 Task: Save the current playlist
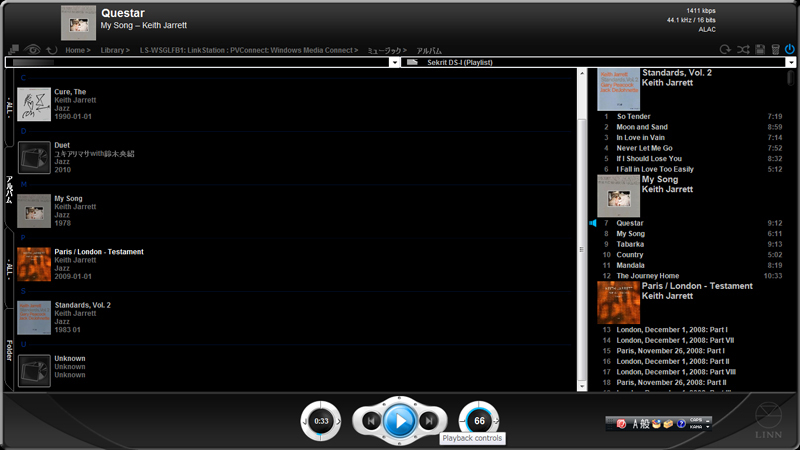(x=760, y=49)
